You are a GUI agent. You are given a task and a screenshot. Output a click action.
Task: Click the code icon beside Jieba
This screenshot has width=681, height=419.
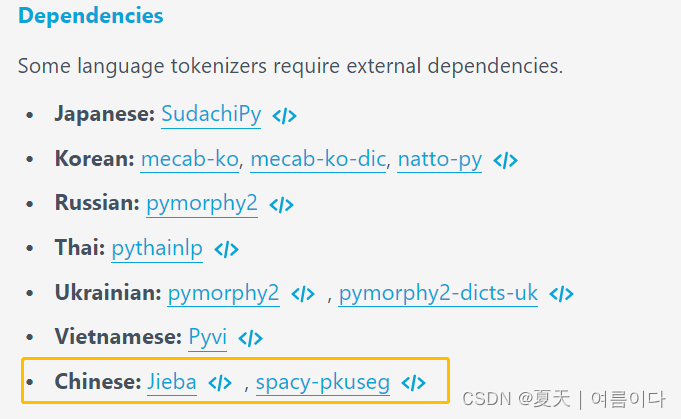coord(220,383)
